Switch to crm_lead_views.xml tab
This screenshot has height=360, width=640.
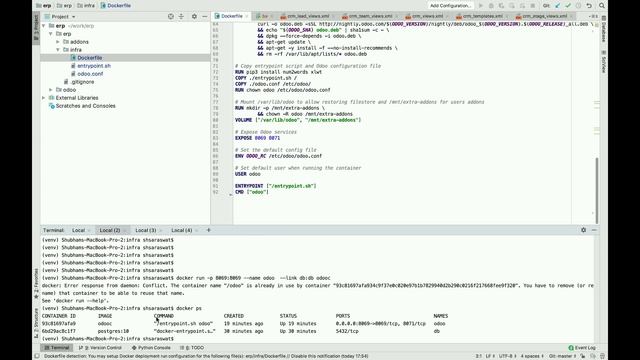tap(308, 16)
